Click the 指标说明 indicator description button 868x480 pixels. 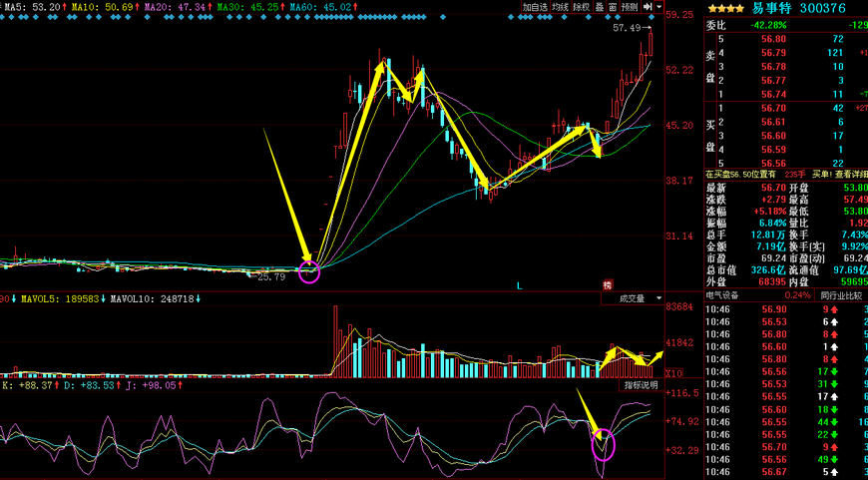[642, 385]
